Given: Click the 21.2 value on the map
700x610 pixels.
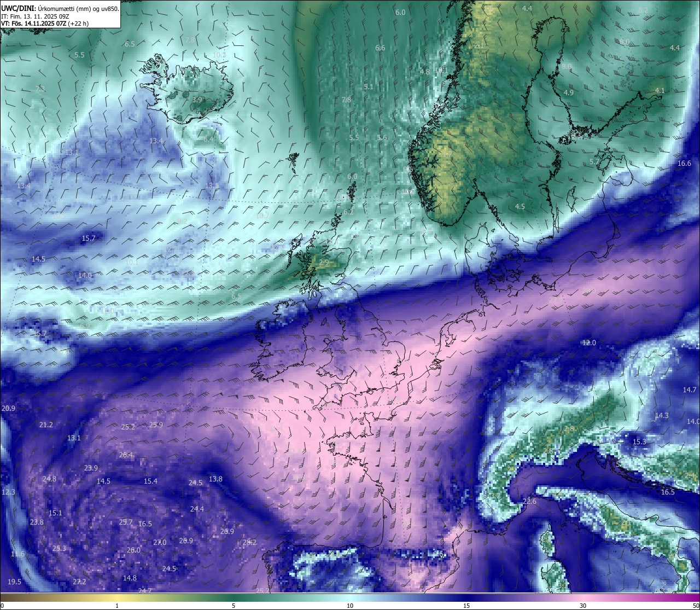Looking at the screenshot, I should coord(46,425).
